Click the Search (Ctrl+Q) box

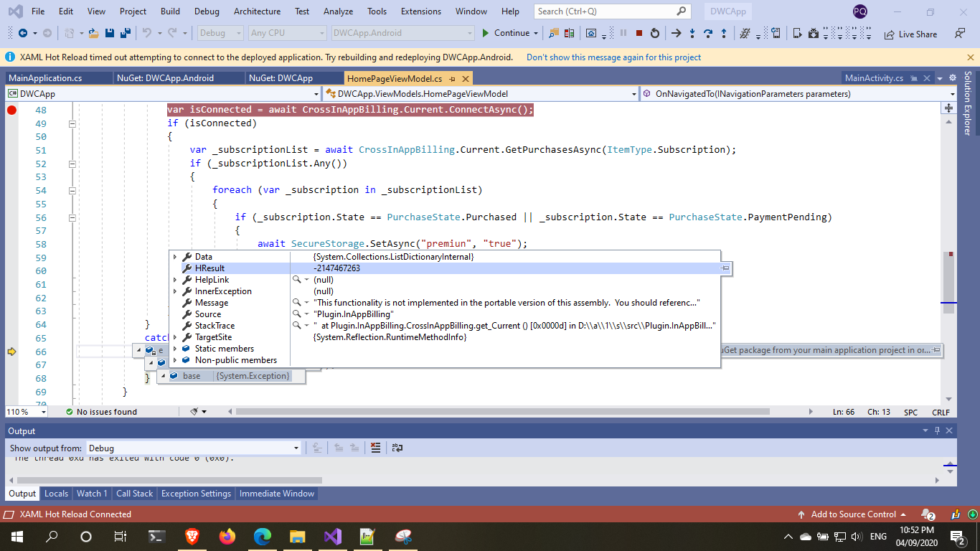coord(613,11)
